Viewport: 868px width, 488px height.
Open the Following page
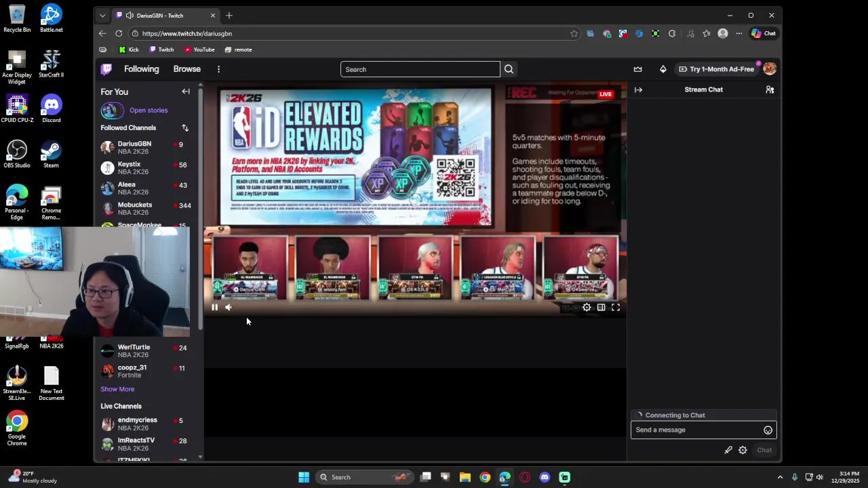coord(141,69)
